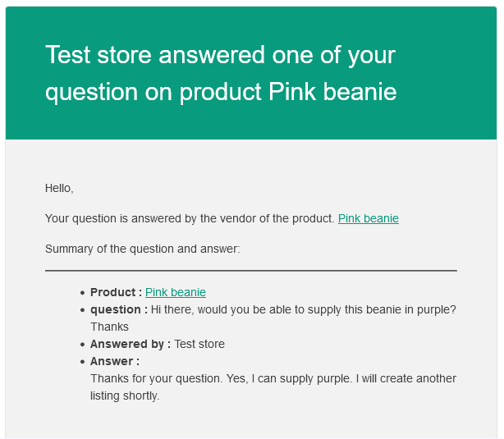
Task: Click 'Summary of the question and answer' line
Action: coord(142,249)
